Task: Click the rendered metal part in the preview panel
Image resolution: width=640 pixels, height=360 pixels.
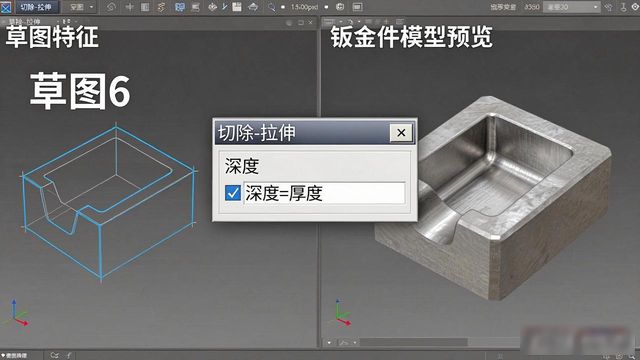Action: 493,198
